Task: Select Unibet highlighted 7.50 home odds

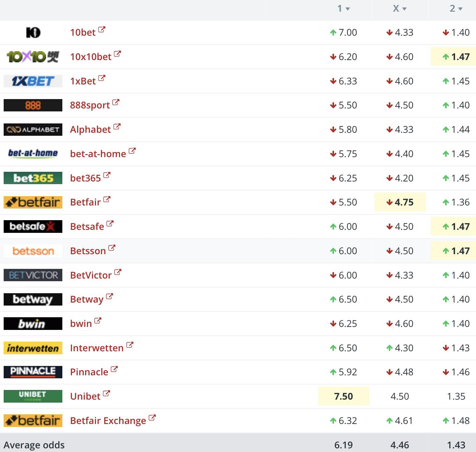Action: [343, 396]
